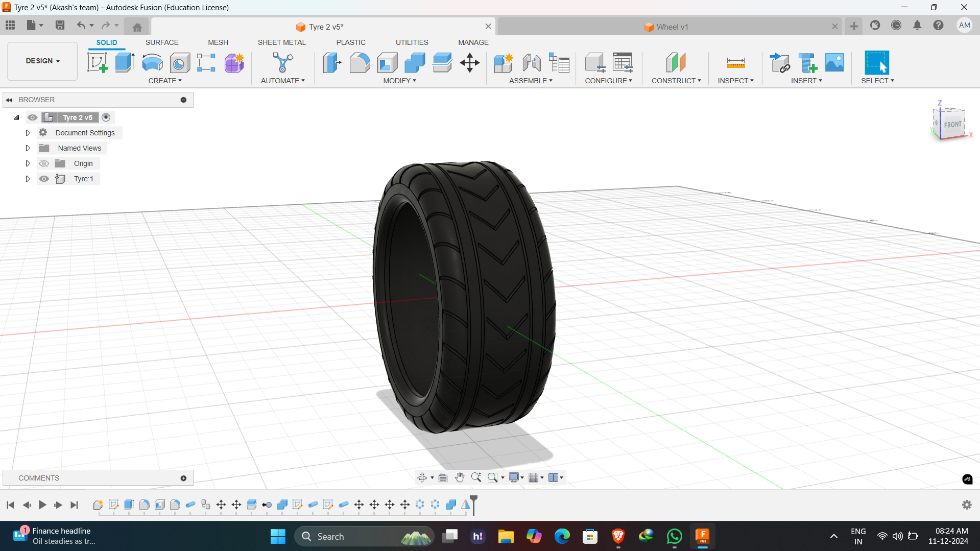Click the Windows taskbar Search box
Image resolution: width=980 pixels, height=551 pixels.
pyautogui.click(x=365, y=536)
